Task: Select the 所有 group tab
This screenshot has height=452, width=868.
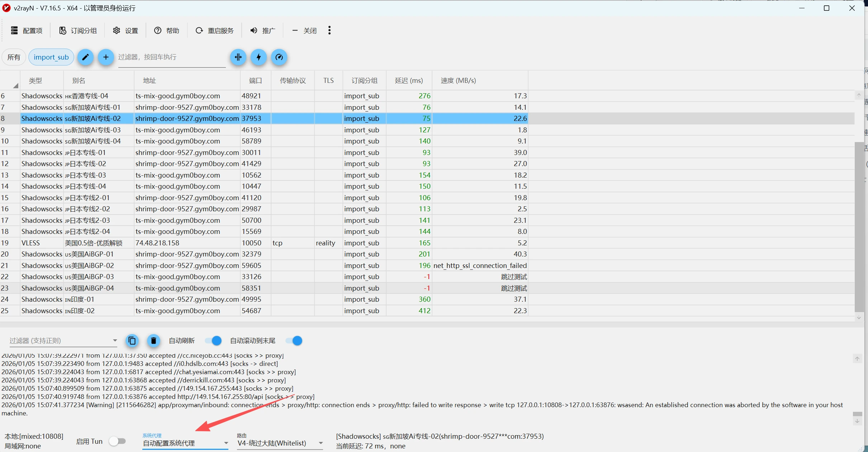Action: (14, 57)
